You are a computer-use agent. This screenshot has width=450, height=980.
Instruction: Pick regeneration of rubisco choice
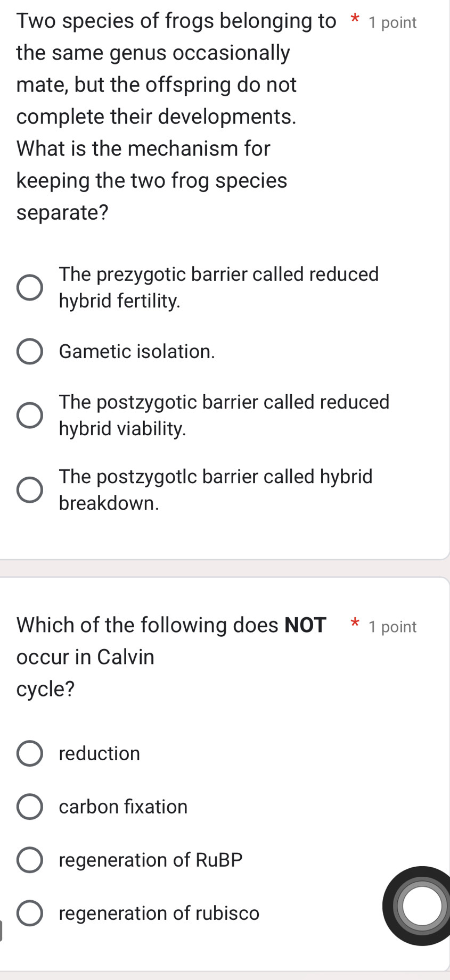coord(29,913)
